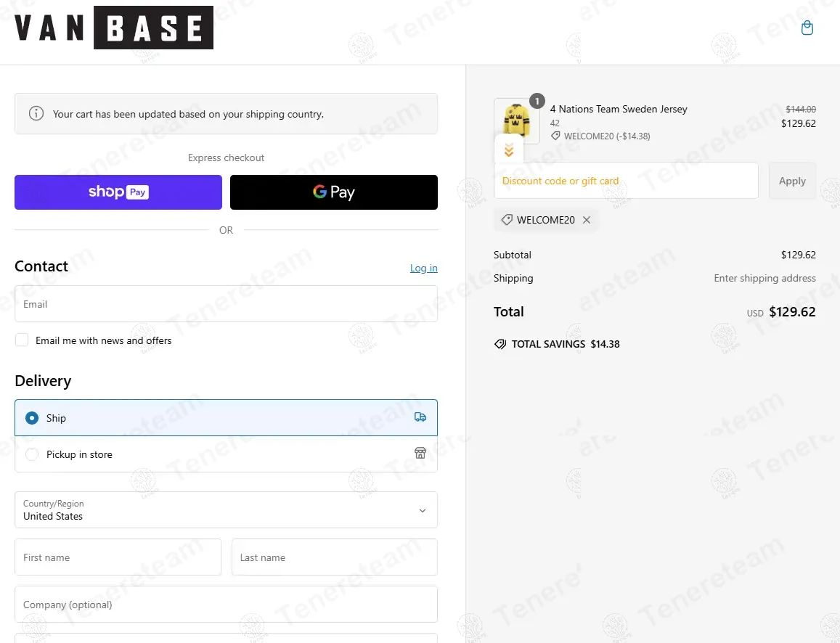Image resolution: width=840 pixels, height=643 pixels.
Task: Click the Country/Region chevron arrow
Action: pyautogui.click(x=423, y=510)
